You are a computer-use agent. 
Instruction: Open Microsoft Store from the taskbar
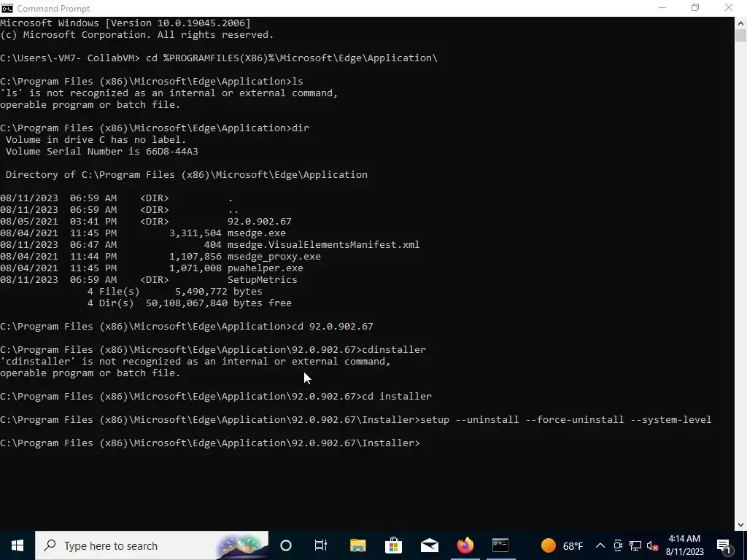pos(393,545)
